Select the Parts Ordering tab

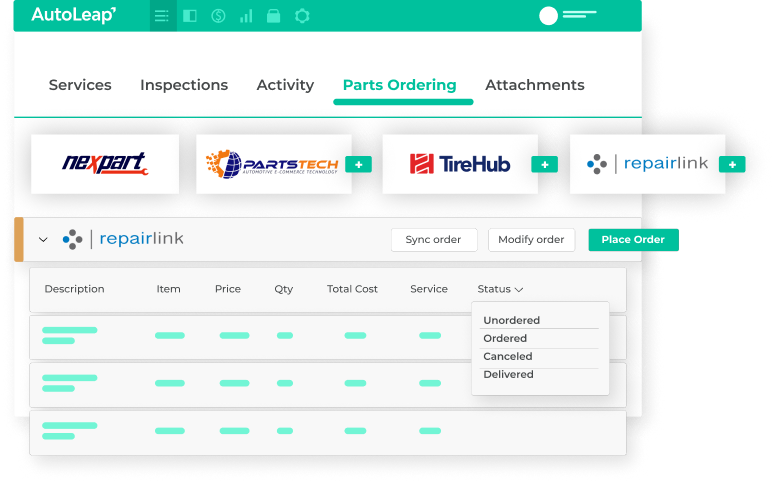pos(399,85)
